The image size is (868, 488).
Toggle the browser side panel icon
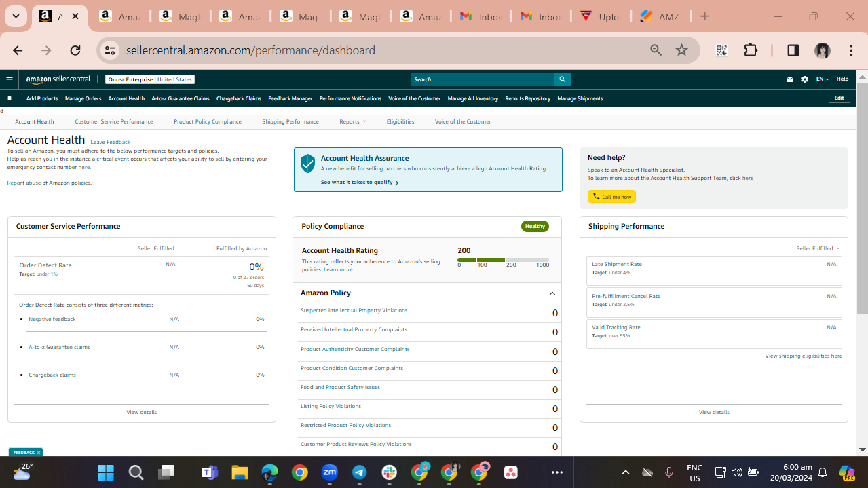pyautogui.click(x=793, y=50)
